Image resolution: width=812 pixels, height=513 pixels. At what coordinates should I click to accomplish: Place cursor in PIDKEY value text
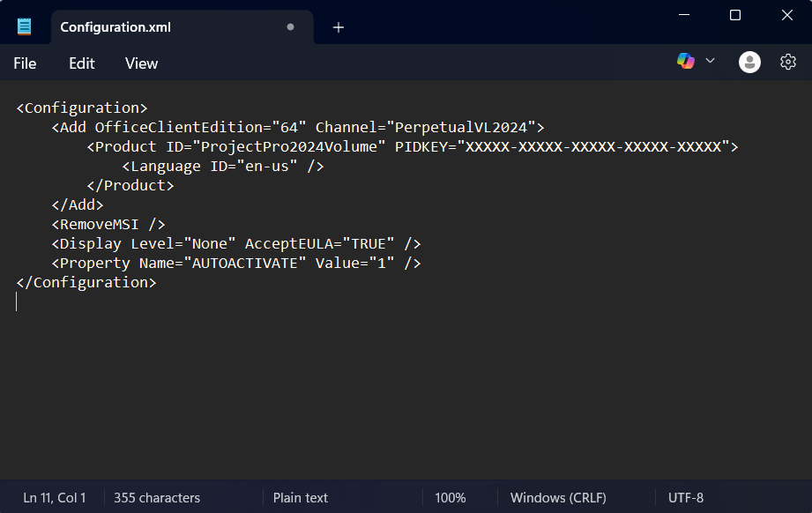pyautogui.click(x=592, y=146)
